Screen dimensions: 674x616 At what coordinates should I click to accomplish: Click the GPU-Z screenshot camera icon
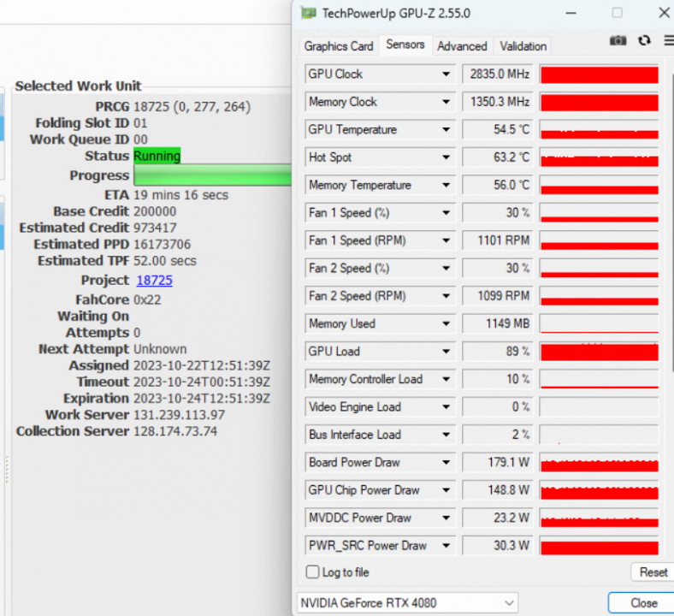618,40
